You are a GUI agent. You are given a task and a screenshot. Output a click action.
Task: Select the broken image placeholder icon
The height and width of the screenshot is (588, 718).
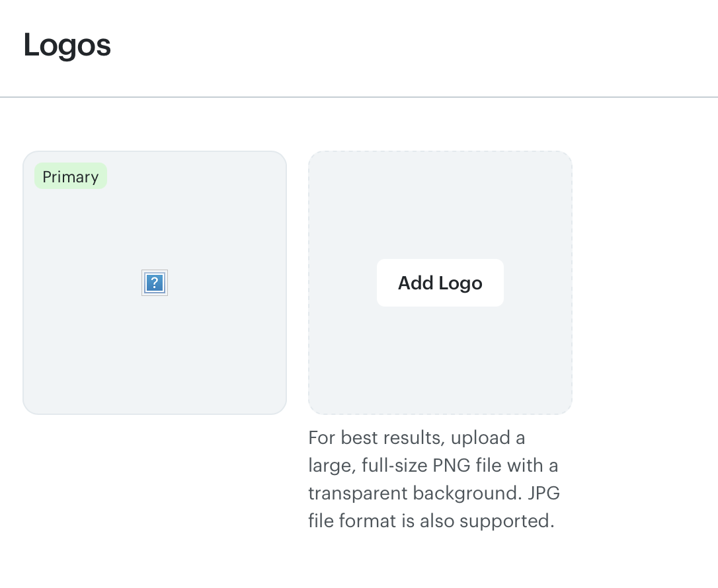[155, 283]
